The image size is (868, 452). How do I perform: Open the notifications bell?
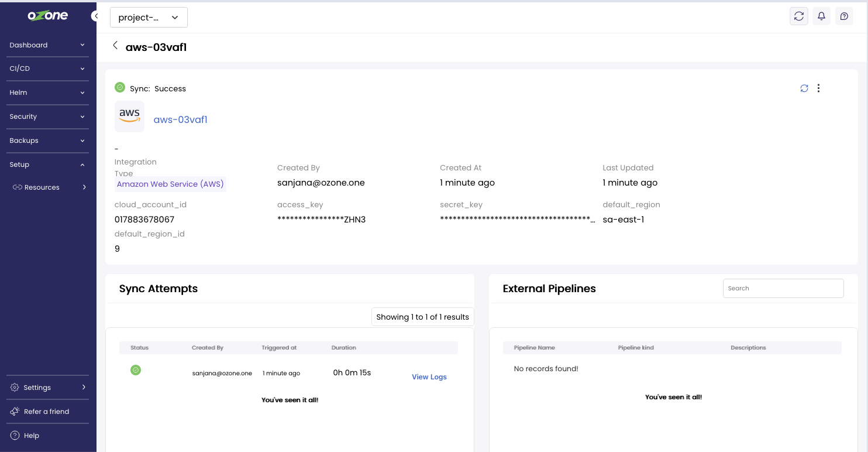tap(821, 16)
